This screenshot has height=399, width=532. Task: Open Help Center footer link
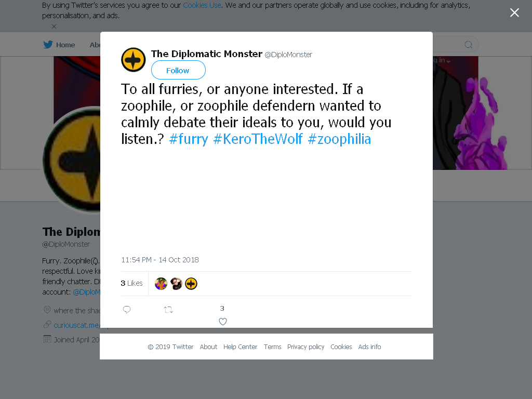pos(240,347)
